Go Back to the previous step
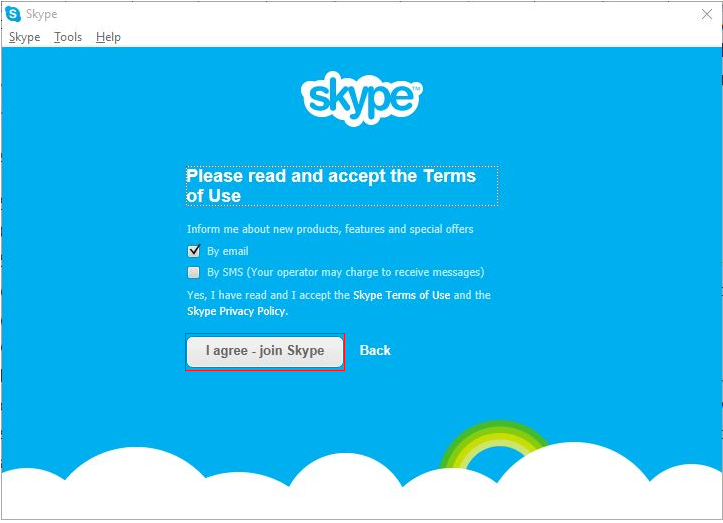The height and width of the screenshot is (523, 723). pyautogui.click(x=375, y=351)
